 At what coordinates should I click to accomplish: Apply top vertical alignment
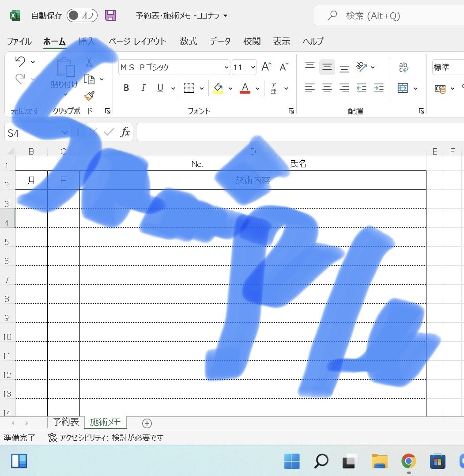pyautogui.click(x=310, y=65)
